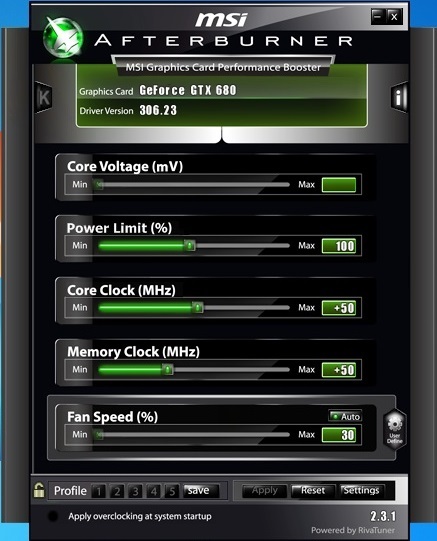Click the profile Save button
Image resolution: width=437 pixels, height=541 pixels.
(201, 490)
